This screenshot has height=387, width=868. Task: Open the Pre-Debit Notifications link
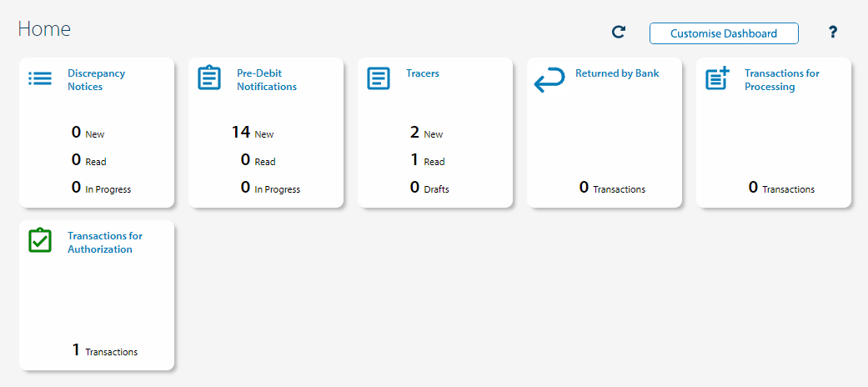[267, 80]
